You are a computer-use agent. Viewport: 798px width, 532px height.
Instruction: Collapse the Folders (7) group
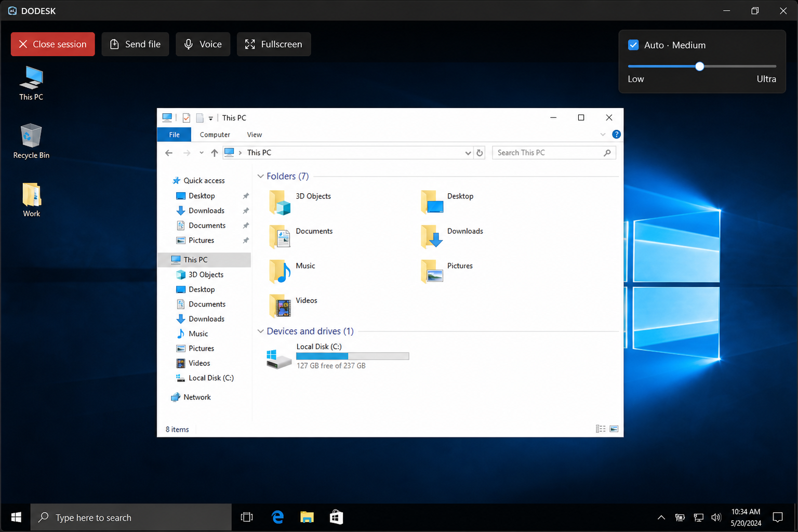[260, 177]
